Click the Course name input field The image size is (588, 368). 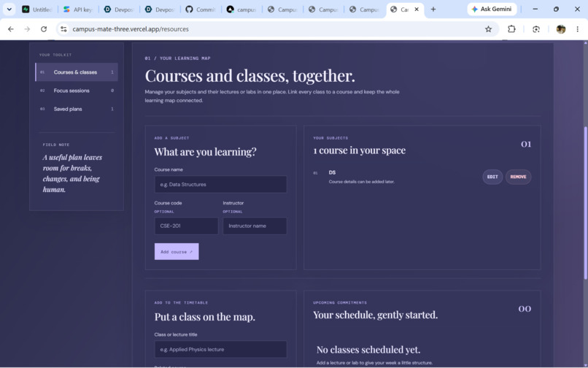coord(220,185)
